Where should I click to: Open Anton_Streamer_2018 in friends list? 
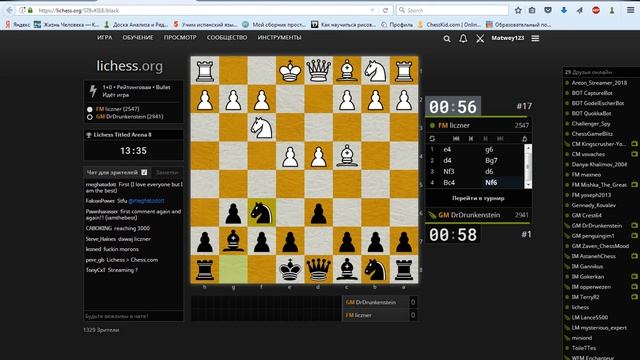point(599,82)
